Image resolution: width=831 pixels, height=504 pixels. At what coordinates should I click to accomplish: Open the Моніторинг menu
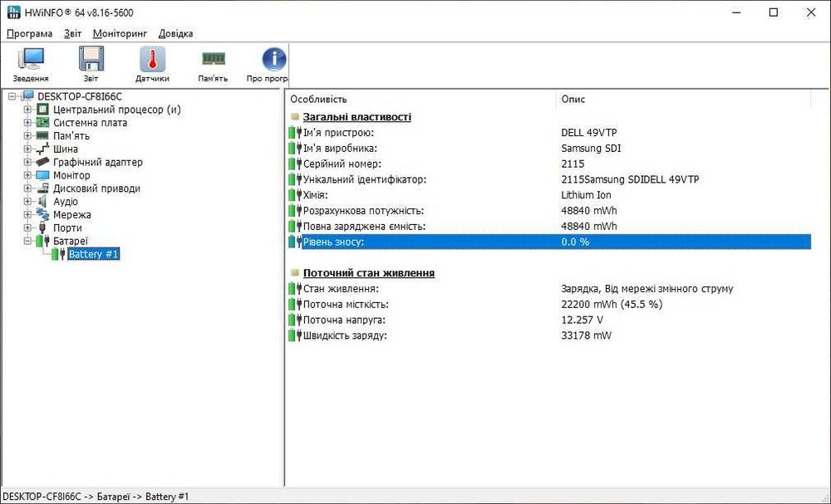[x=120, y=33]
